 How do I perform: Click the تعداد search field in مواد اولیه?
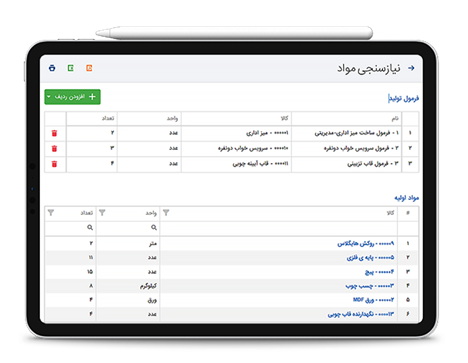[x=70, y=228]
